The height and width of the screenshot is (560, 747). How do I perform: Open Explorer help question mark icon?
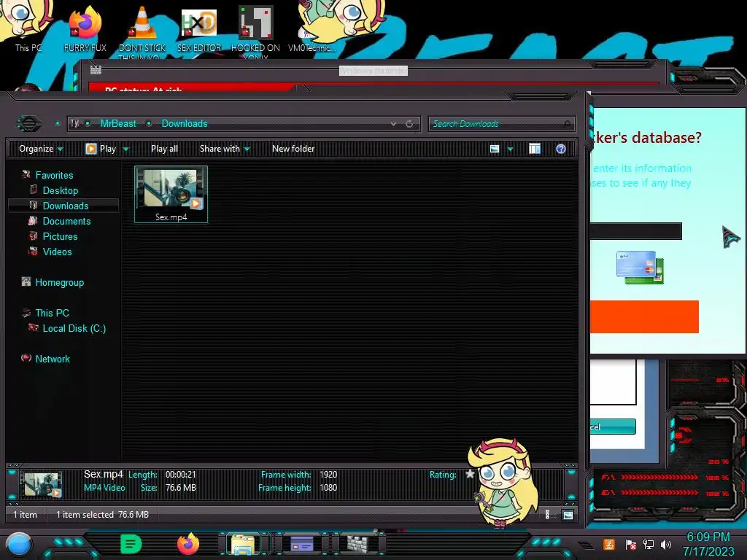point(561,149)
